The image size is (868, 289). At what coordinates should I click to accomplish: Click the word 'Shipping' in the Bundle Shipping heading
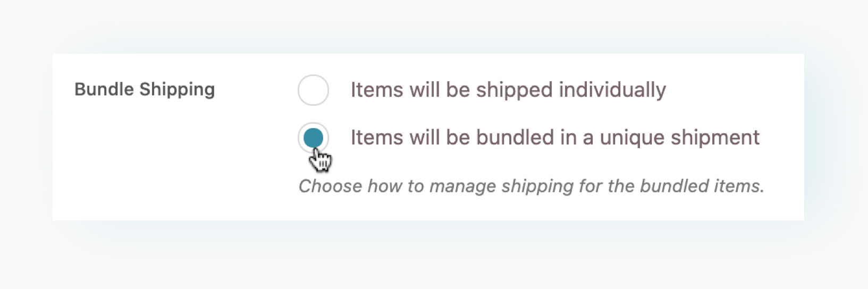click(177, 89)
